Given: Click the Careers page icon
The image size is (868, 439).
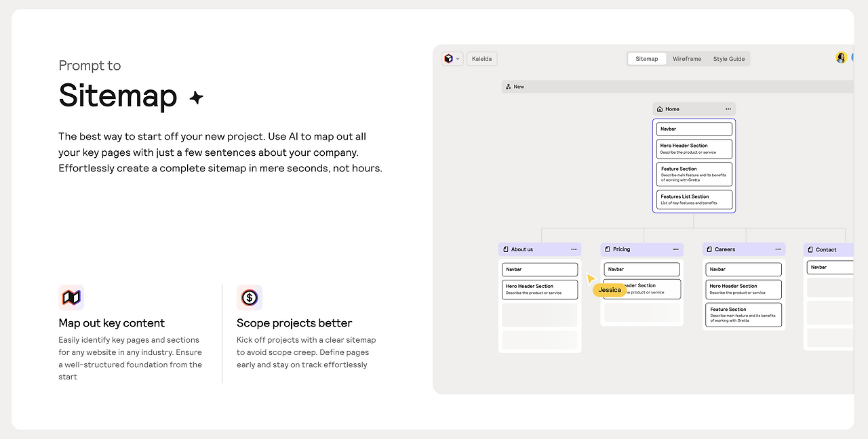Looking at the screenshot, I should (709, 249).
